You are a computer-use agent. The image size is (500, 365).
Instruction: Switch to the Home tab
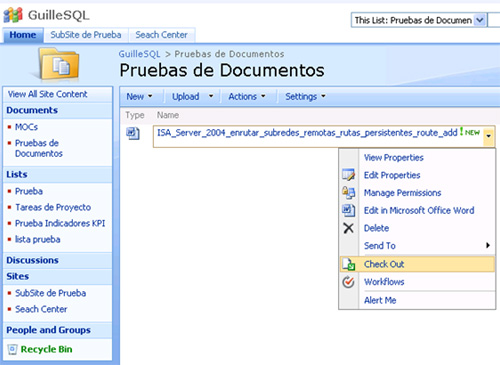pyautogui.click(x=23, y=35)
